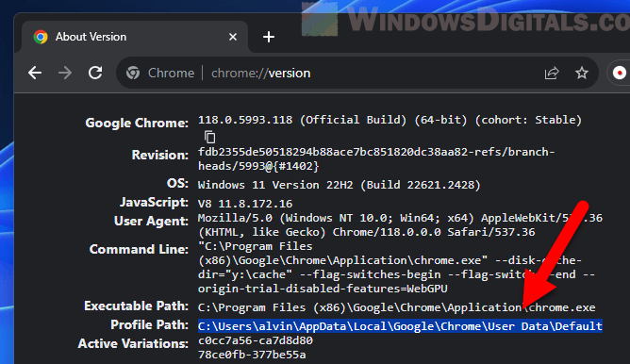The height and width of the screenshot is (364, 630).
Task: Click the 'JavaScript:' label
Action: point(154,202)
